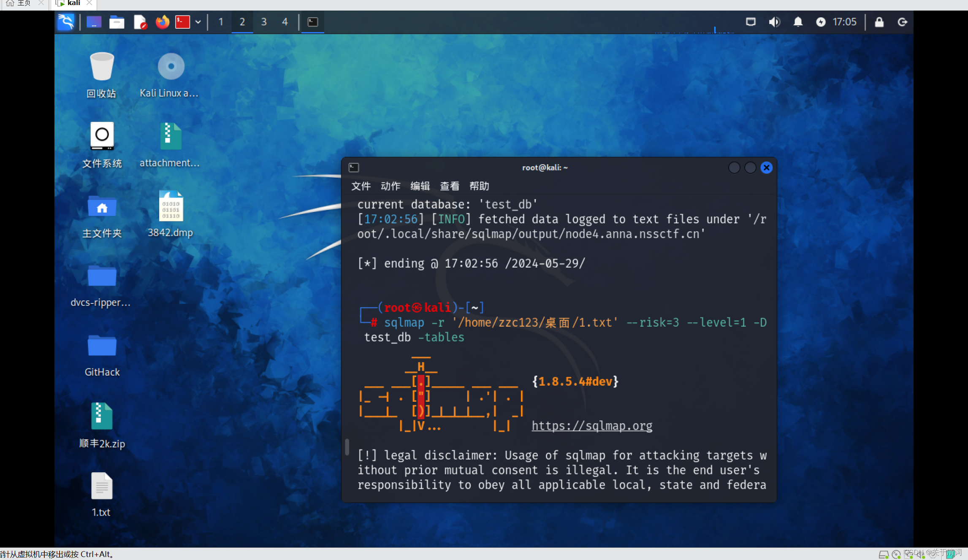Image resolution: width=968 pixels, height=560 pixels.
Task: Click the terminal window taskbar button
Action: [x=313, y=22]
